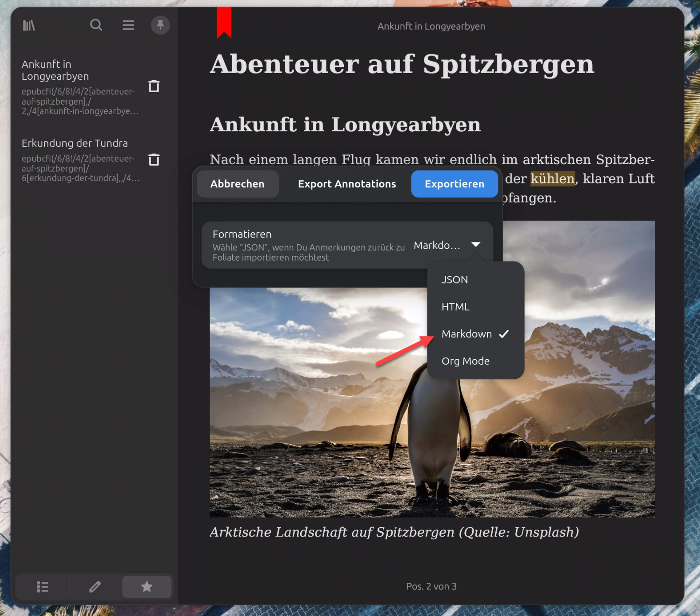Delete the Erkundung der Tundra bookmark
The image size is (700, 616).
(x=154, y=160)
